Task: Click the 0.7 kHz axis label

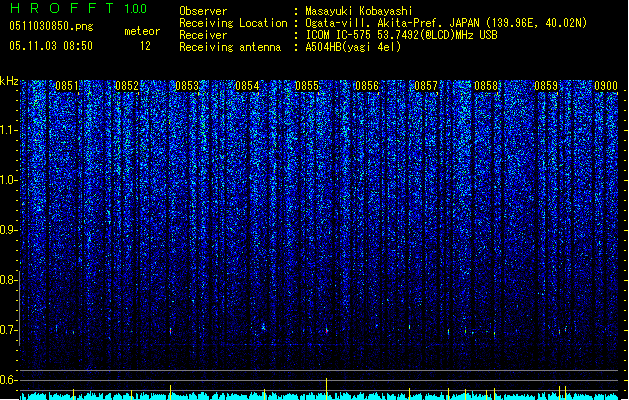Action: click(8, 330)
